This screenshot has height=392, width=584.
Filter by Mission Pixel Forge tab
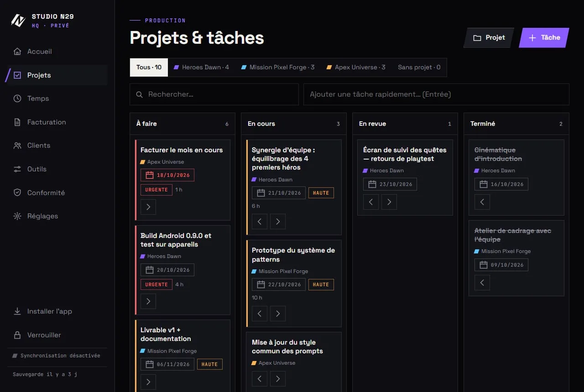[x=278, y=67]
